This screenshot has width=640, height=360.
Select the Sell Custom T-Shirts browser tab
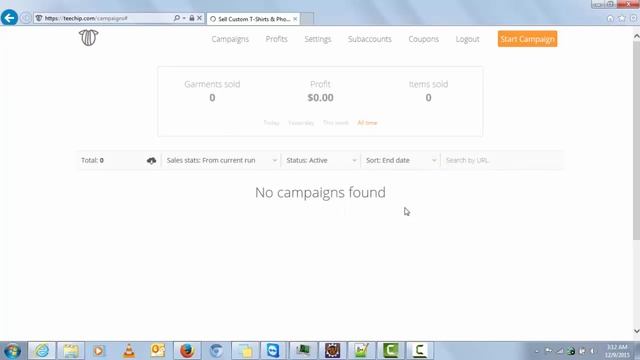(x=253, y=19)
